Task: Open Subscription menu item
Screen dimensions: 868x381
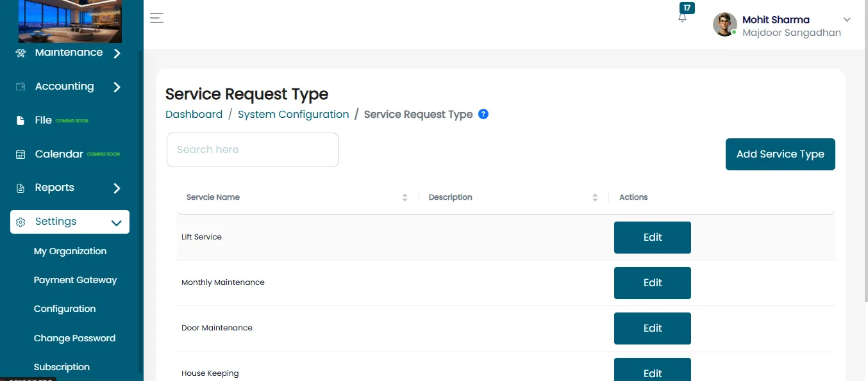Action: tap(62, 367)
